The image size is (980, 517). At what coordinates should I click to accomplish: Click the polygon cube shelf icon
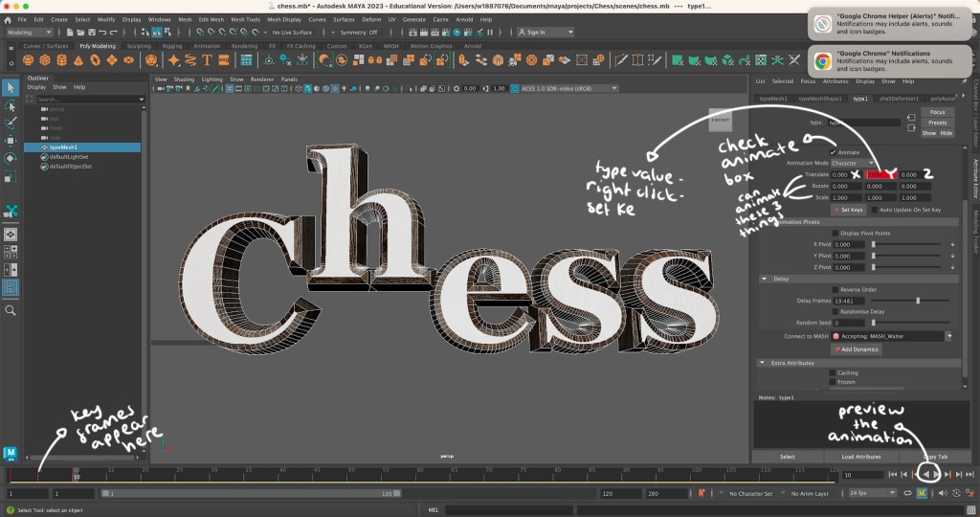pyautogui.click(x=46, y=59)
